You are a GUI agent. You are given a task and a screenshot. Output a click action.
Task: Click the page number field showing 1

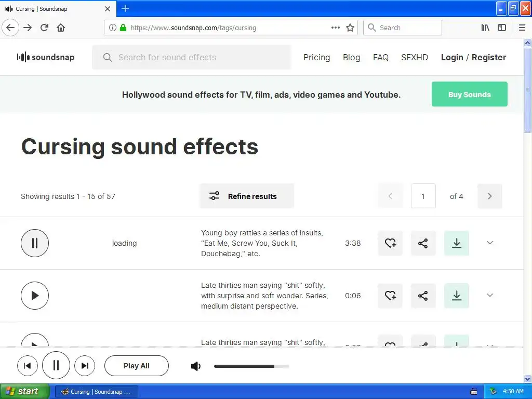pyautogui.click(x=423, y=196)
